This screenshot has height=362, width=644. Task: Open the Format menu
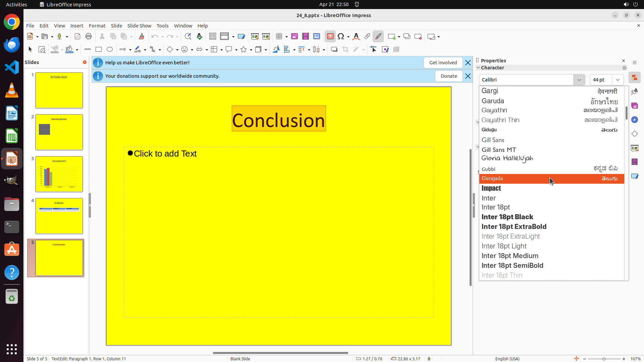tap(97, 26)
